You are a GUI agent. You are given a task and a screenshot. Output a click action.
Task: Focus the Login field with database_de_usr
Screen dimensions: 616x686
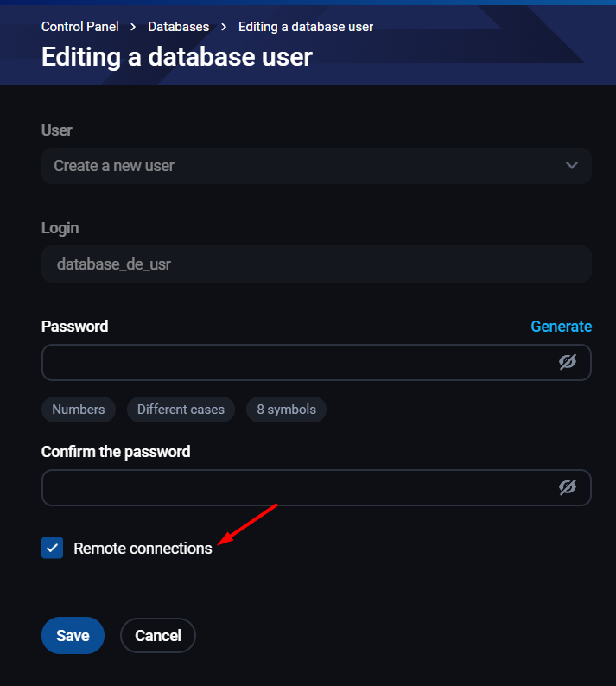(316, 264)
